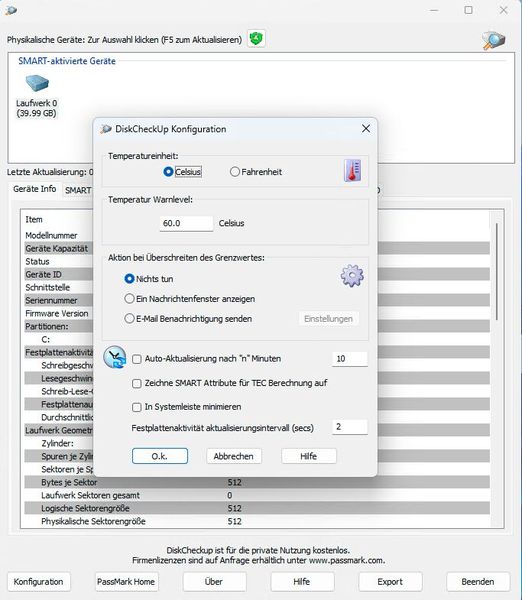Image resolution: width=522 pixels, height=600 pixels.
Task: Click the auto-update minutes field 10
Action: 350,359
